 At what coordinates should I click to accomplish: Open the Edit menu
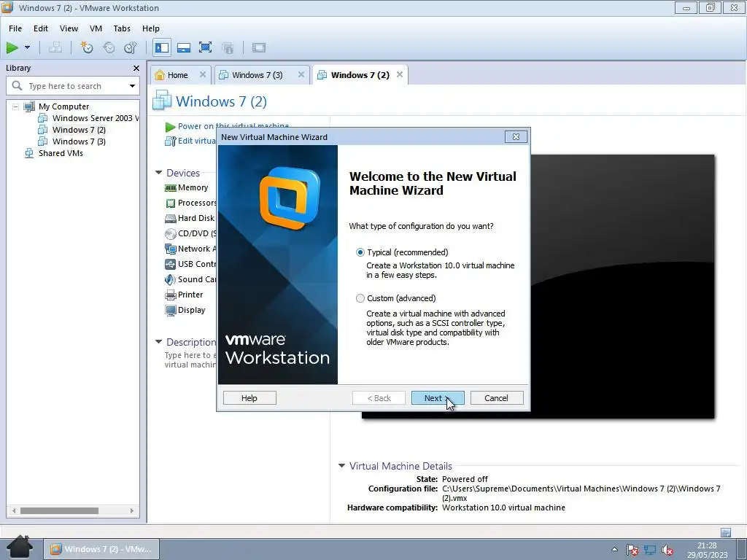[41, 28]
